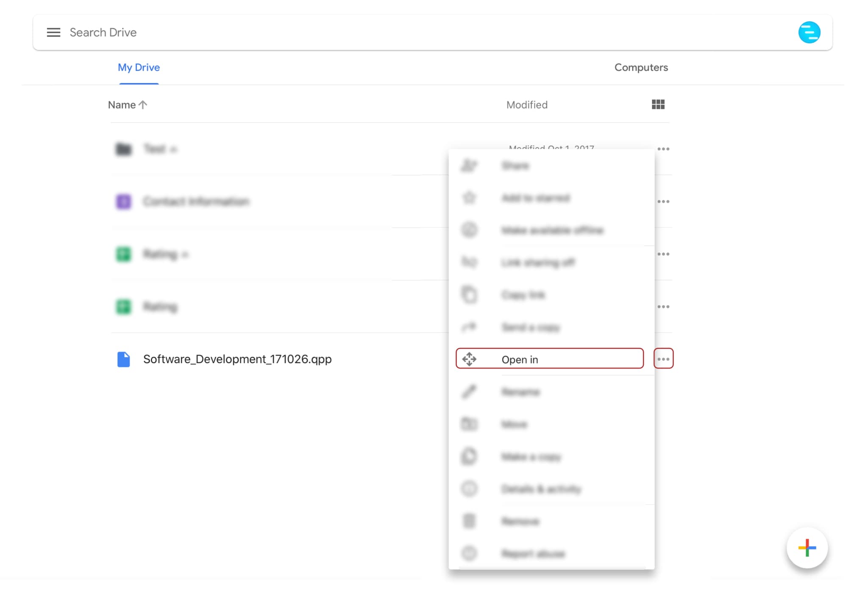Open the more options dots for the purple form file
The image size is (868, 613).
(663, 202)
